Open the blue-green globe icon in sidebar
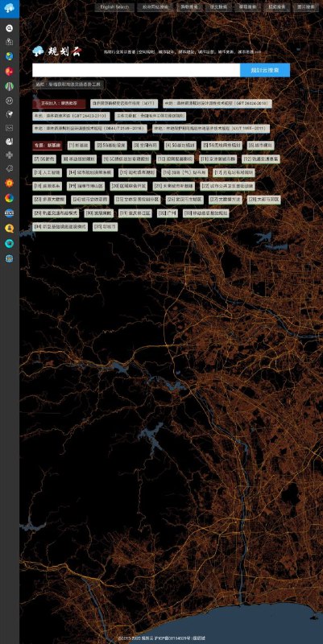Image resolution: width=323 pixels, height=644 pixels. (9, 56)
